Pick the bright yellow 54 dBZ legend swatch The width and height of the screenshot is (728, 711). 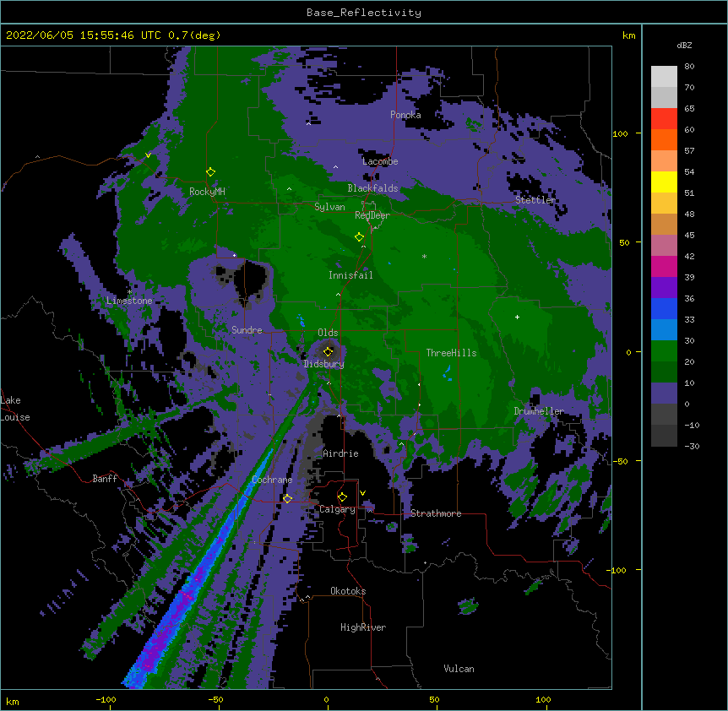[x=664, y=182]
